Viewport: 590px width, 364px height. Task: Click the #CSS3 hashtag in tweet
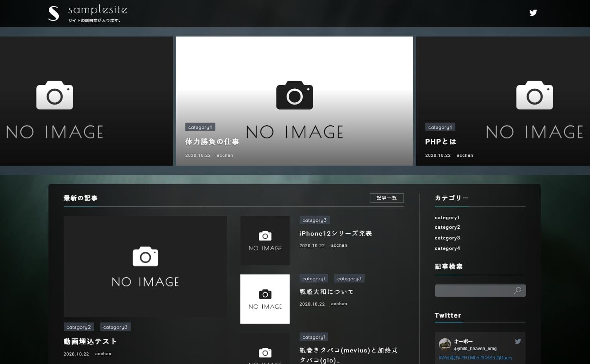point(487,358)
